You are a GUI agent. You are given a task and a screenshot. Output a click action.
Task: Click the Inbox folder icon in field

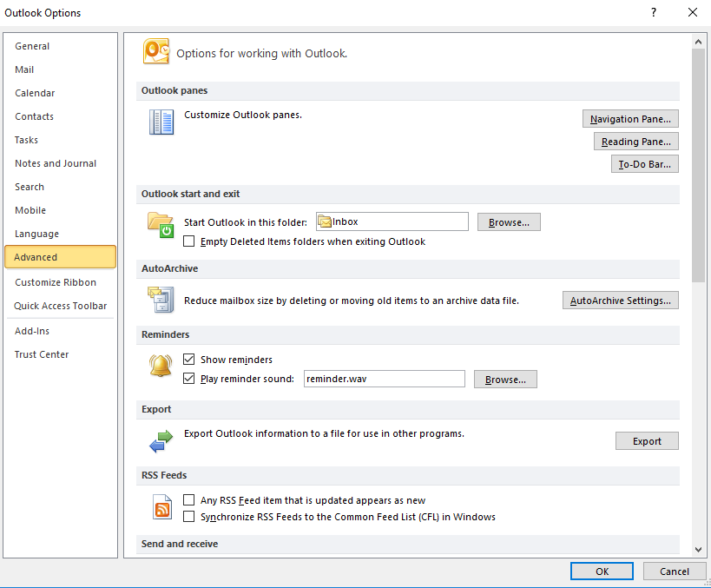point(325,221)
